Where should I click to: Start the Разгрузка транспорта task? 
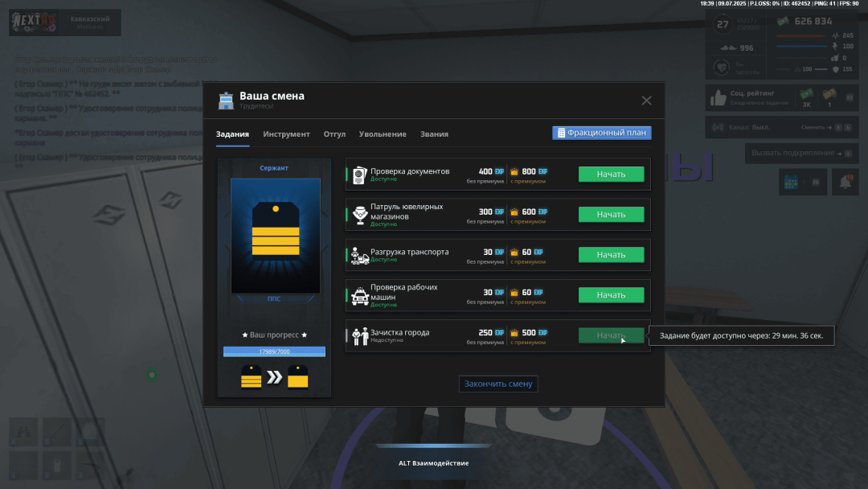click(611, 255)
